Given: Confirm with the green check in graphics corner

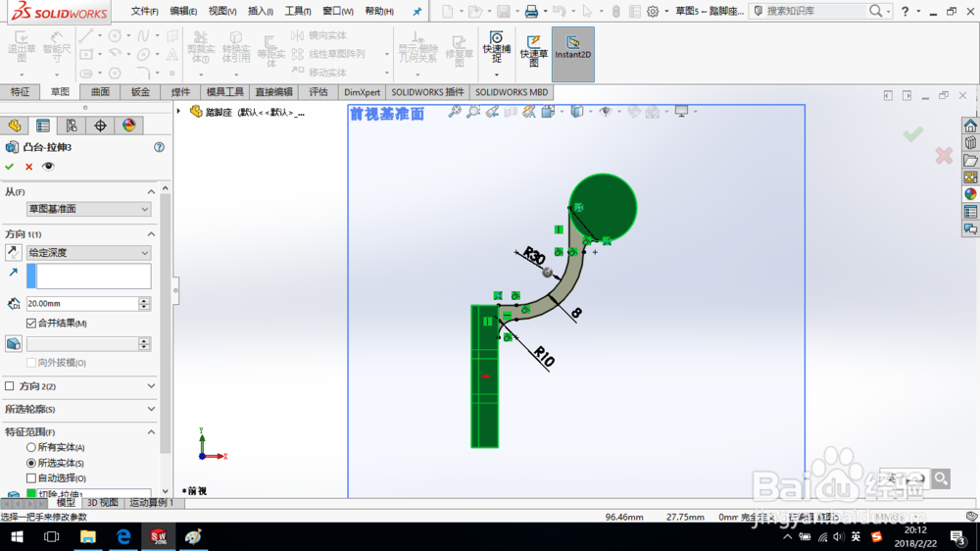Looking at the screenshot, I should [913, 134].
